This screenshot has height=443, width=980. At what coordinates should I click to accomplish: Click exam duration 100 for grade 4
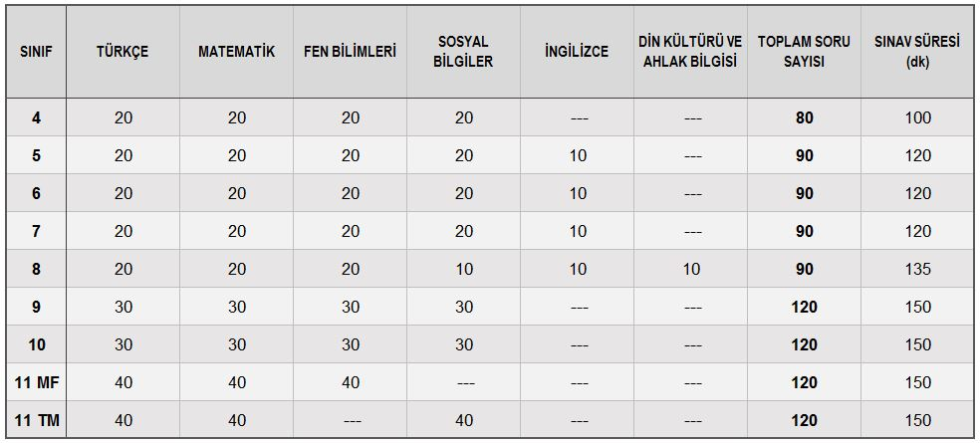coord(917,117)
